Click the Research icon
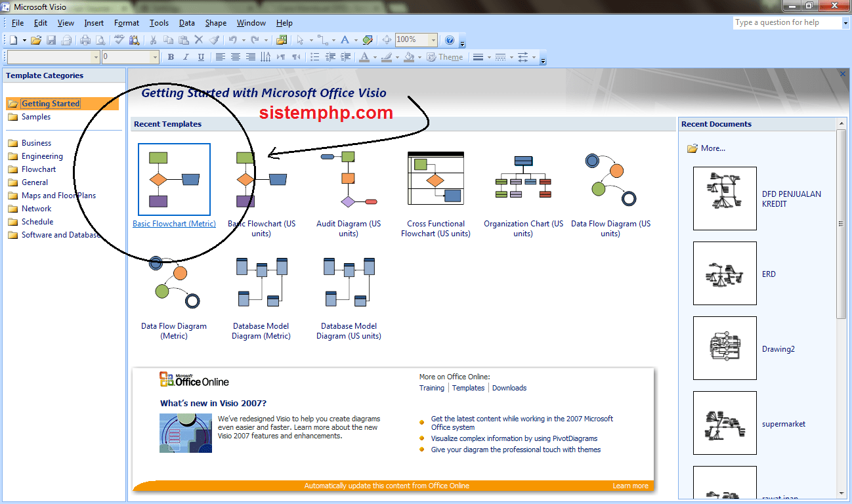 (x=135, y=40)
